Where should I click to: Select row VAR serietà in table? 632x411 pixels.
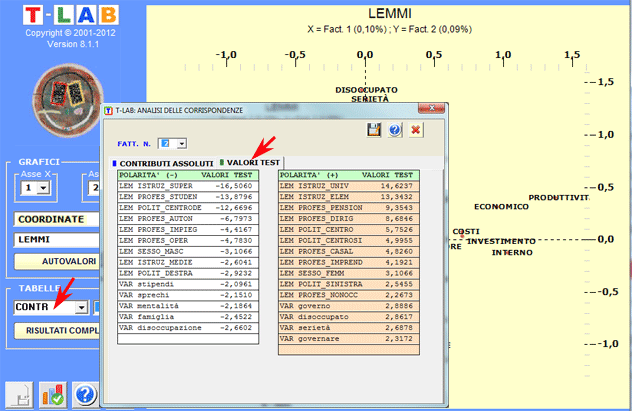(349, 327)
